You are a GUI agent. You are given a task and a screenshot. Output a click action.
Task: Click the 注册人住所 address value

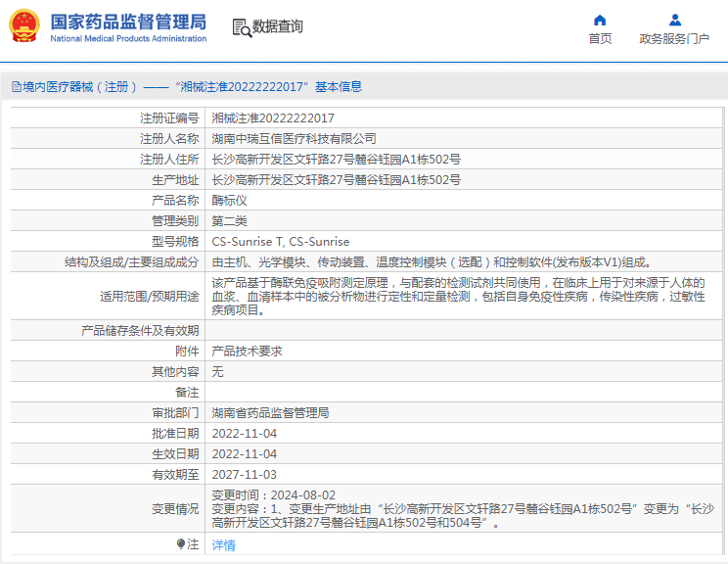(x=337, y=160)
